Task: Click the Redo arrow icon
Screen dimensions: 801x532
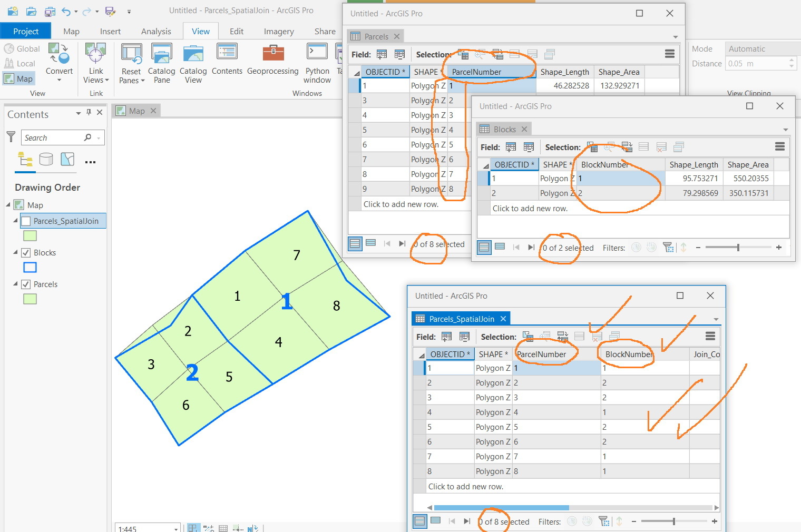Action: tap(87, 11)
